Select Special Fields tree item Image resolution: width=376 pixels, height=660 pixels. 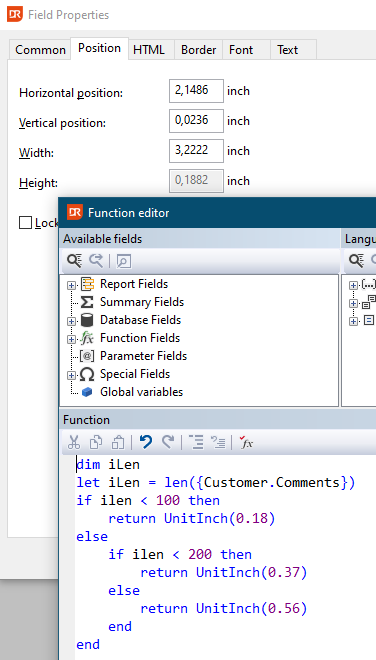pyautogui.click(x=135, y=374)
